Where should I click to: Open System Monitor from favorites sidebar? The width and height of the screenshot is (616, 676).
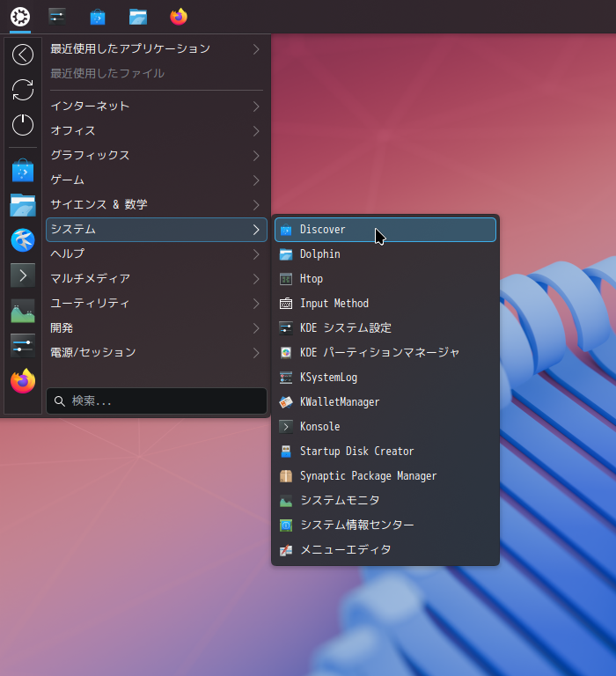tap(23, 311)
